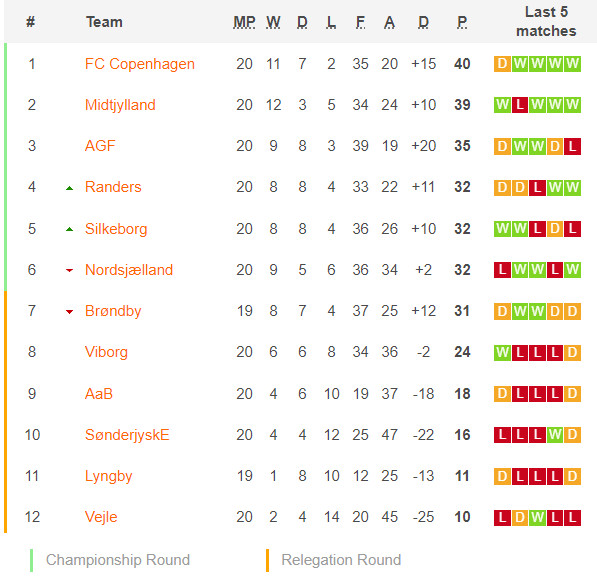Viewport: 597px width, 582px height.
Task: Click Randers green up-arrow position indicator
Action: click(69, 188)
